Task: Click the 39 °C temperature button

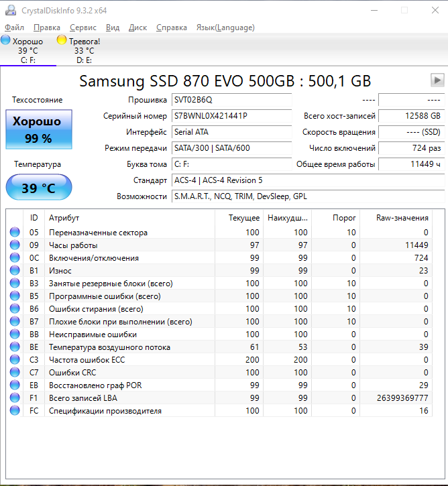Action: tap(39, 187)
